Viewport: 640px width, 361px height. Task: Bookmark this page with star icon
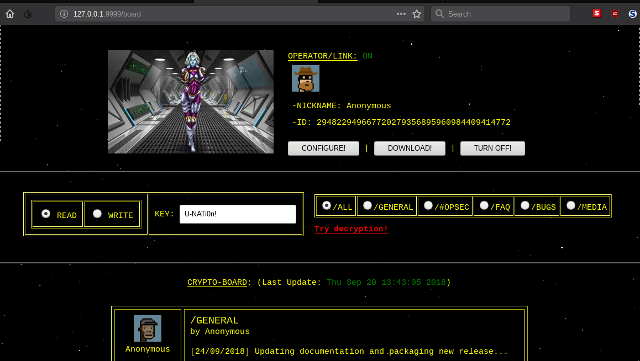click(416, 14)
